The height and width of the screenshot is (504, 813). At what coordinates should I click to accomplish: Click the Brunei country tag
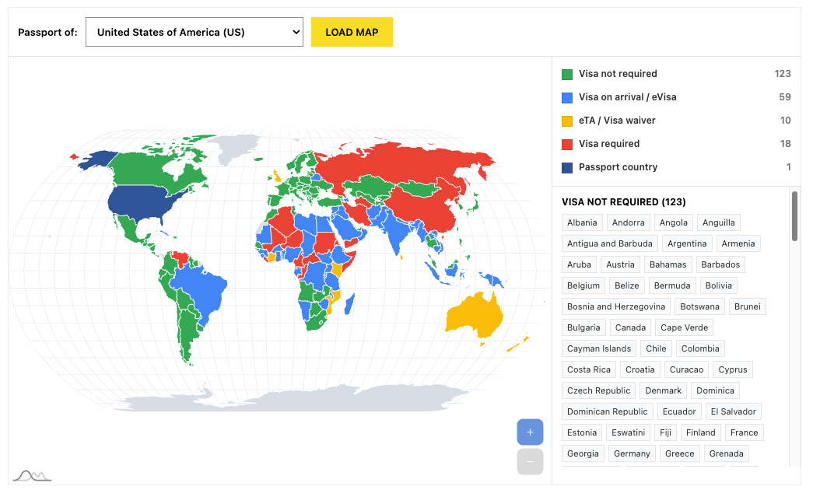pos(748,306)
